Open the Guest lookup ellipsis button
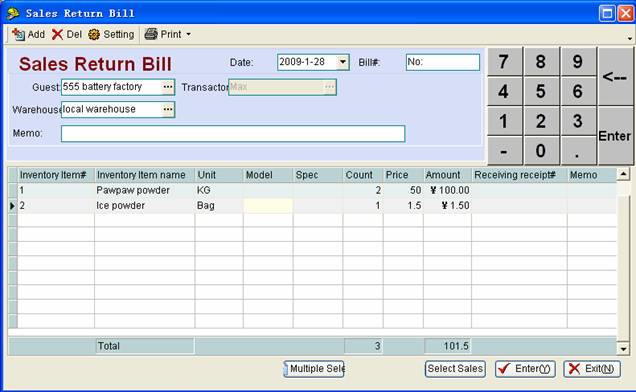 coord(168,87)
